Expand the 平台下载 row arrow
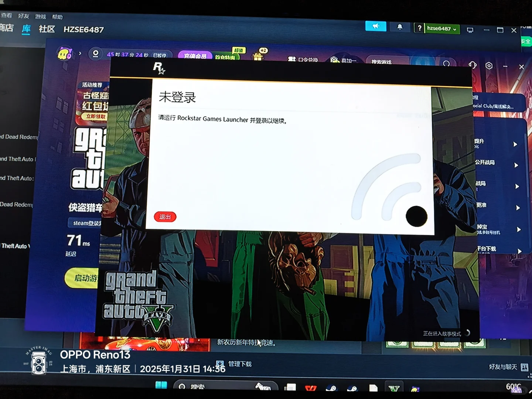532x399 pixels. pos(519,251)
